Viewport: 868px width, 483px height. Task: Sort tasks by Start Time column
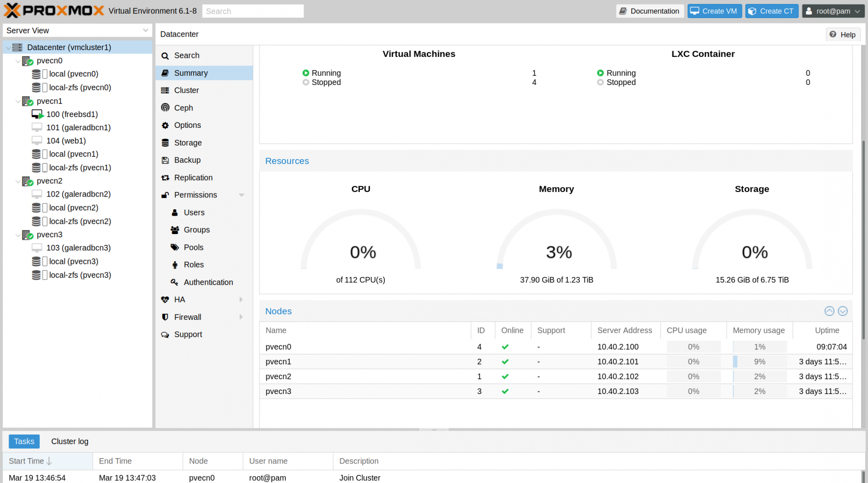coord(47,461)
